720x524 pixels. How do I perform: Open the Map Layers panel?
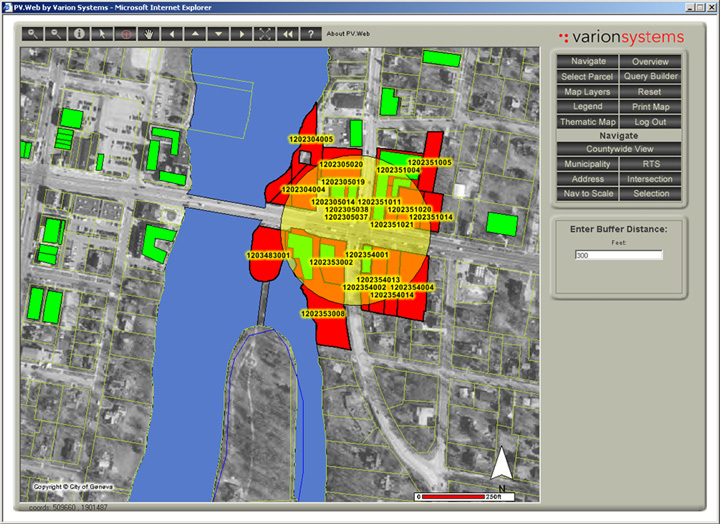[588, 92]
